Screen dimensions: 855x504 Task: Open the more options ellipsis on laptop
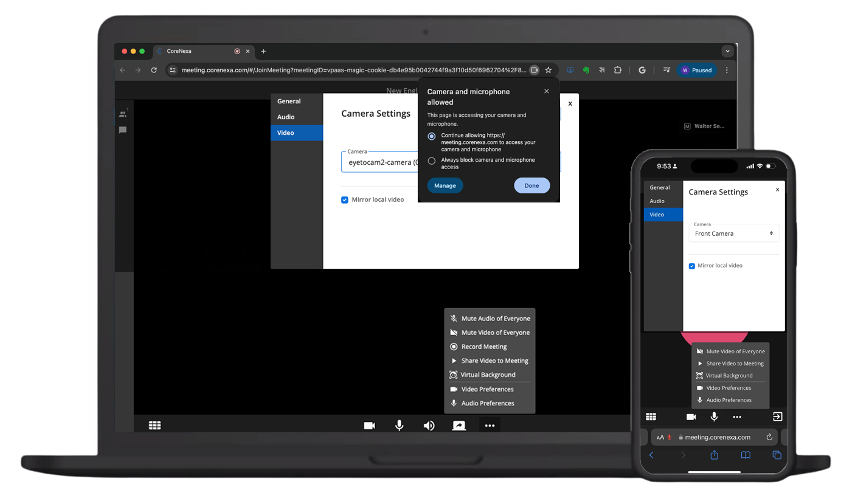pyautogui.click(x=490, y=426)
